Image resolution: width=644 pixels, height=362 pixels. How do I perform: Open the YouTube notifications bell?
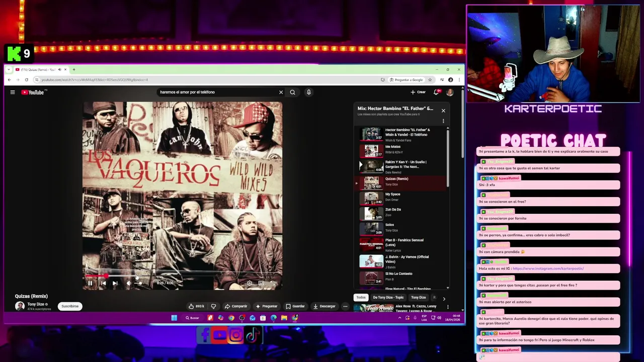click(436, 92)
